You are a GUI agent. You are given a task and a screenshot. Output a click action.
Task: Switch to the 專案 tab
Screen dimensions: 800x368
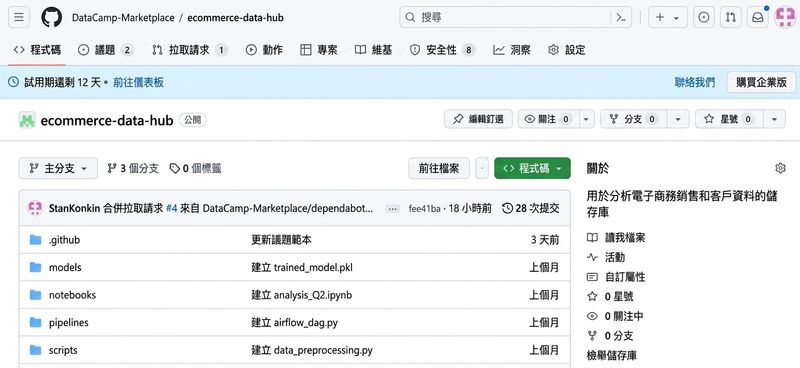[x=319, y=50]
